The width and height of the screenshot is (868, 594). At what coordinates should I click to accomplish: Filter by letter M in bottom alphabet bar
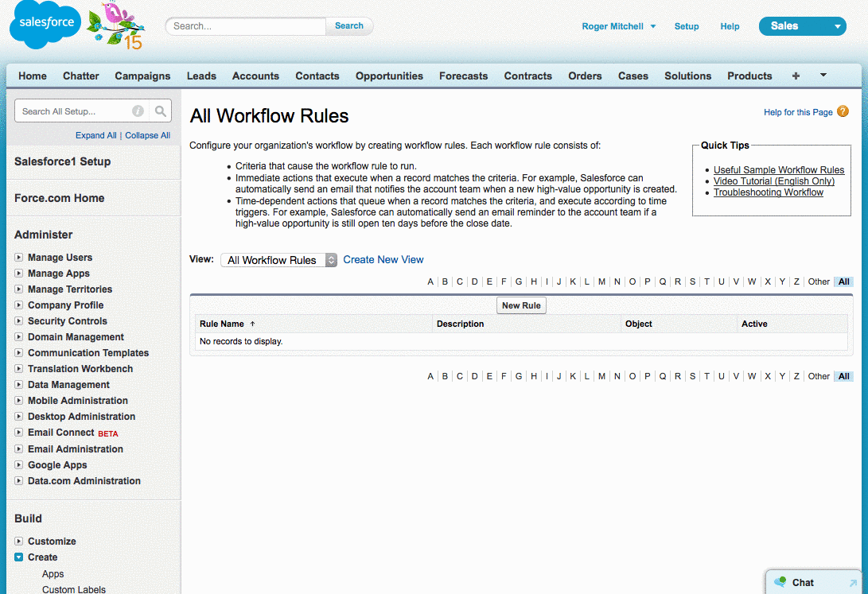click(x=601, y=376)
